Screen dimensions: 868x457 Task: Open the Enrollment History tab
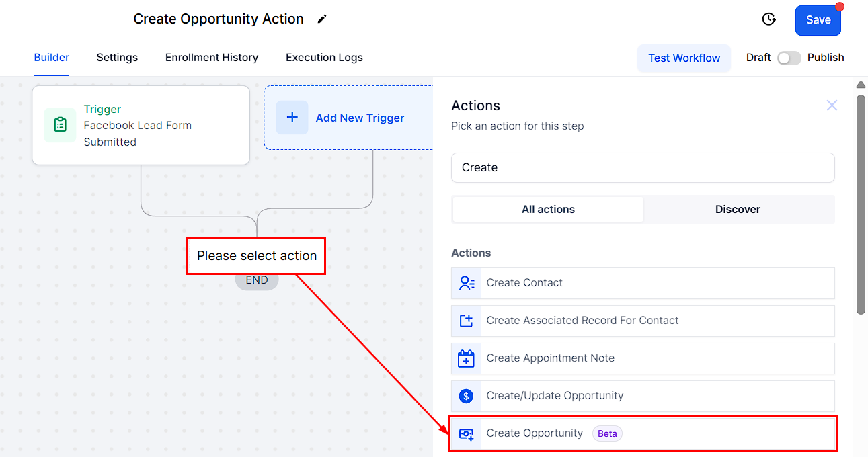click(x=212, y=58)
